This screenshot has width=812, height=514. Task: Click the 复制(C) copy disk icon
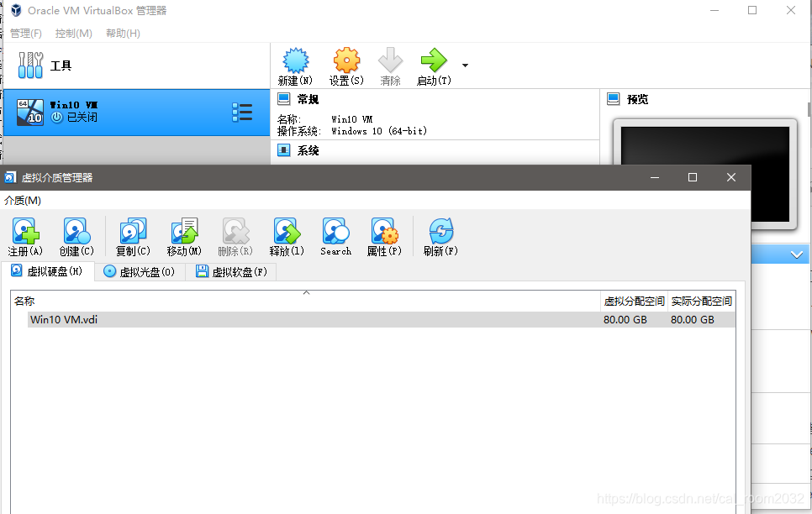coord(133,231)
